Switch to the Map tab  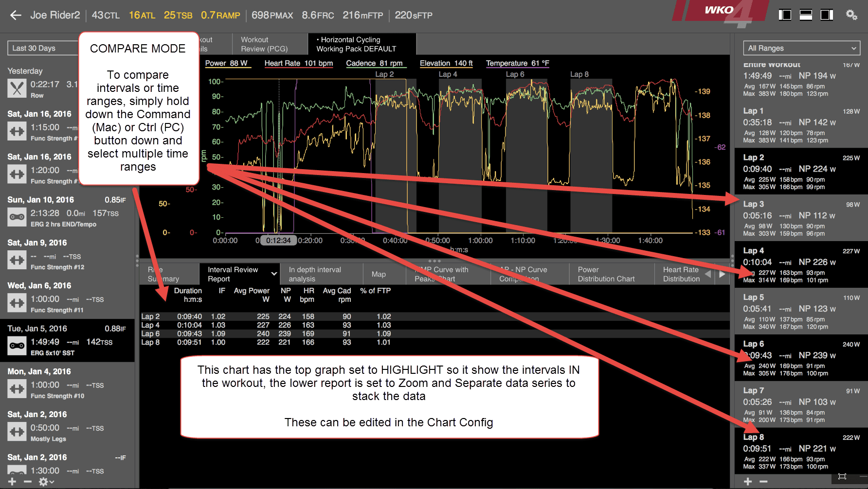379,274
